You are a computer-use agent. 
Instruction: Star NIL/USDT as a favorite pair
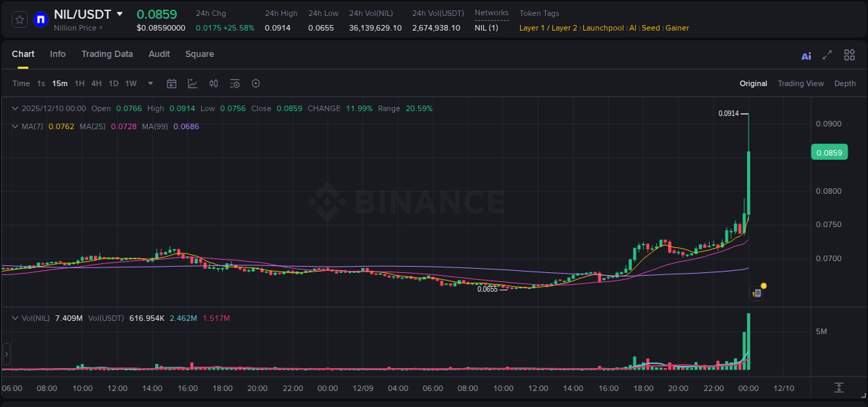pos(19,19)
